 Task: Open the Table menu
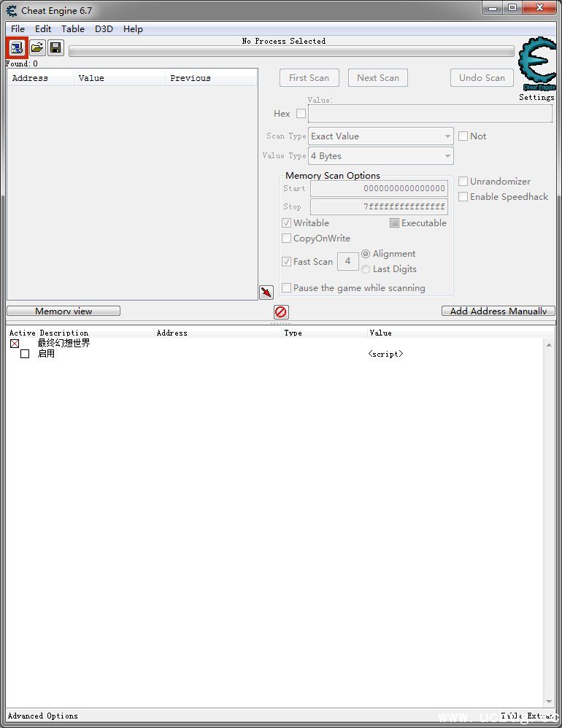(72, 29)
